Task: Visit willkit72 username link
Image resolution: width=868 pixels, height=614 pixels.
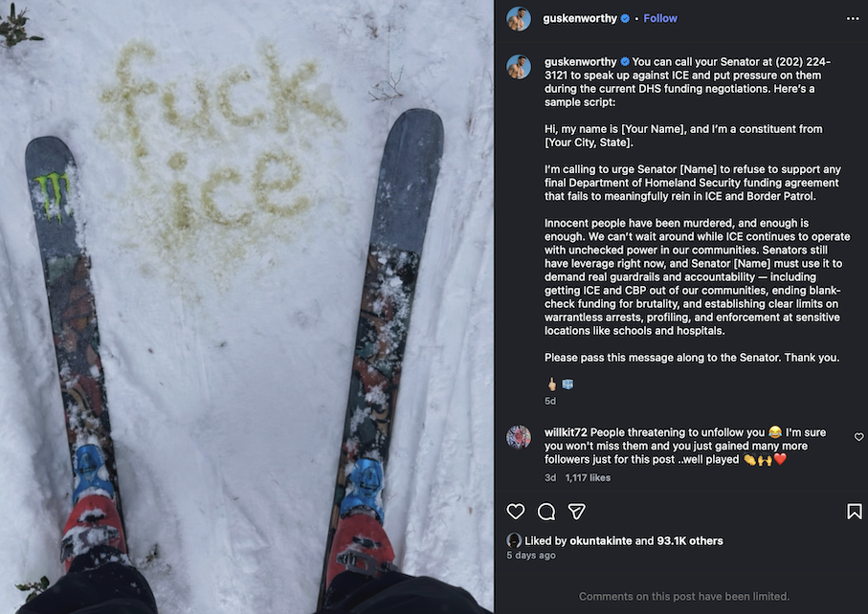Action: [x=566, y=432]
